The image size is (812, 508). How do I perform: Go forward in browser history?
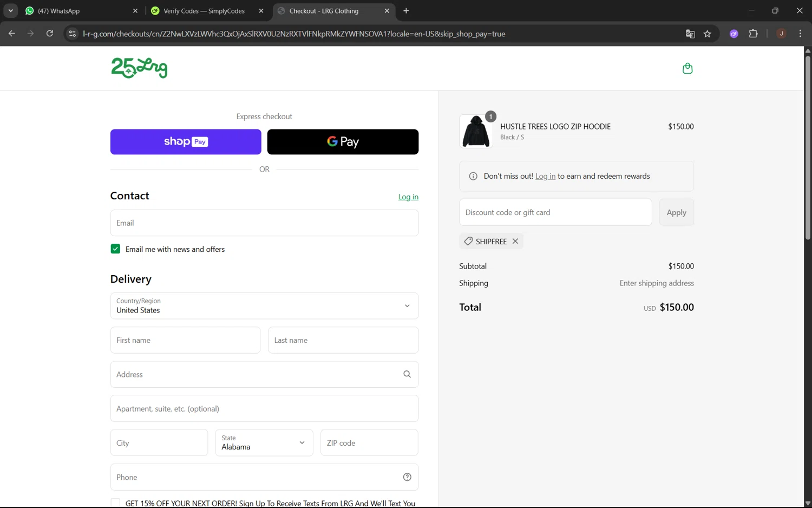pos(30,34)
